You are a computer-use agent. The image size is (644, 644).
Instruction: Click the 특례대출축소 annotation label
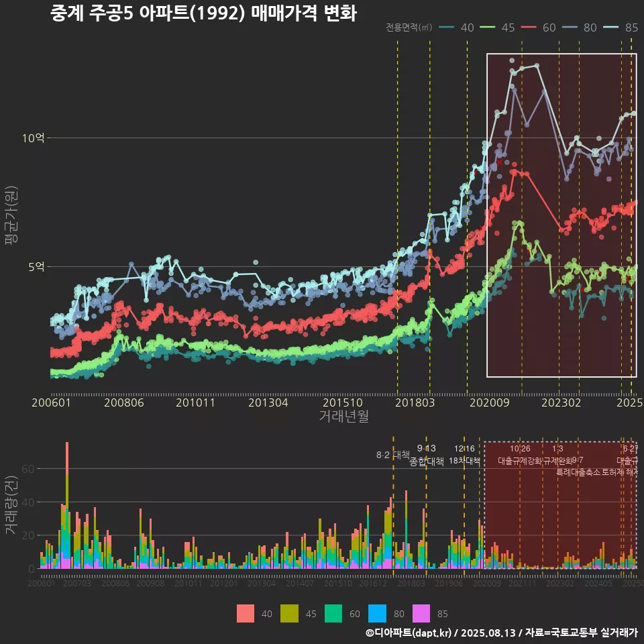click(578, 472)
